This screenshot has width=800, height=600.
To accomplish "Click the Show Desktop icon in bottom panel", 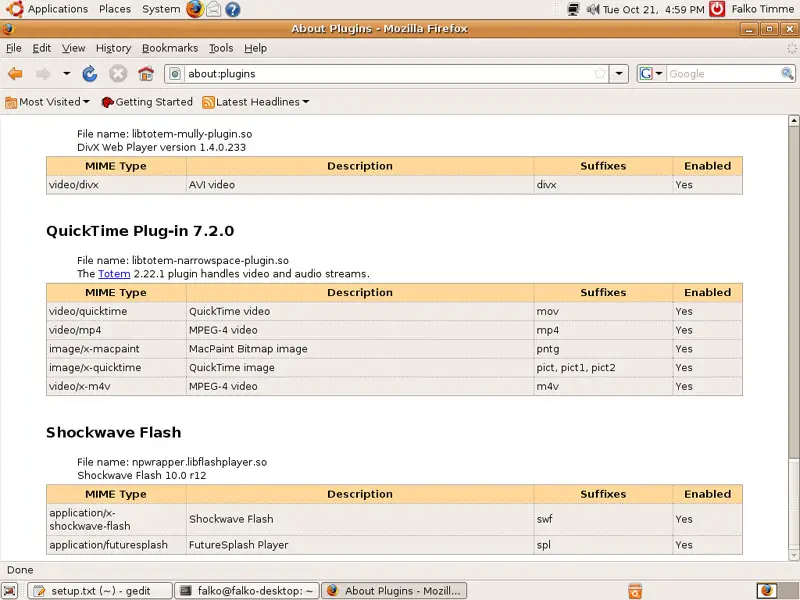I will click(x=10, y=590).
